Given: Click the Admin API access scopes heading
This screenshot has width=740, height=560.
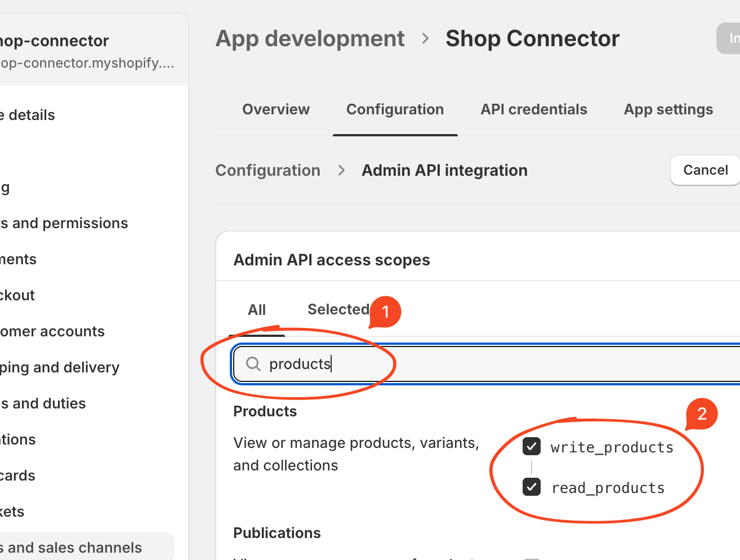Looking at the screenshot, I should (332, 260).
